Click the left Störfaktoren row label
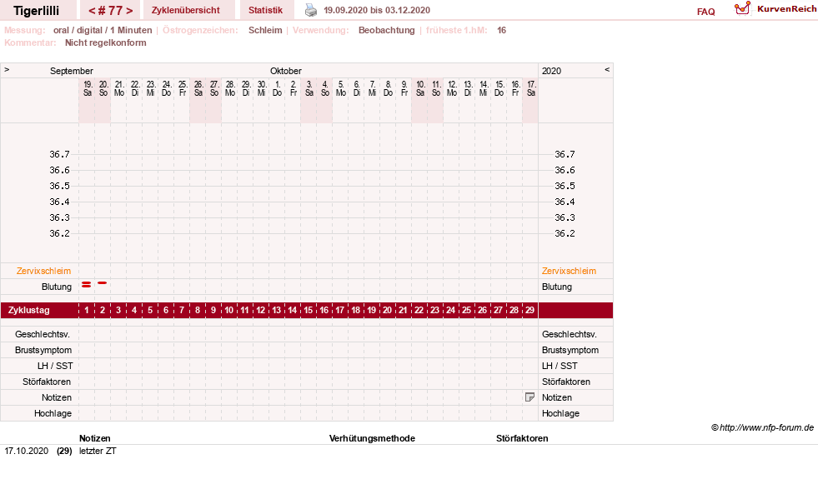818x504 pixels. tap(47, 382)
